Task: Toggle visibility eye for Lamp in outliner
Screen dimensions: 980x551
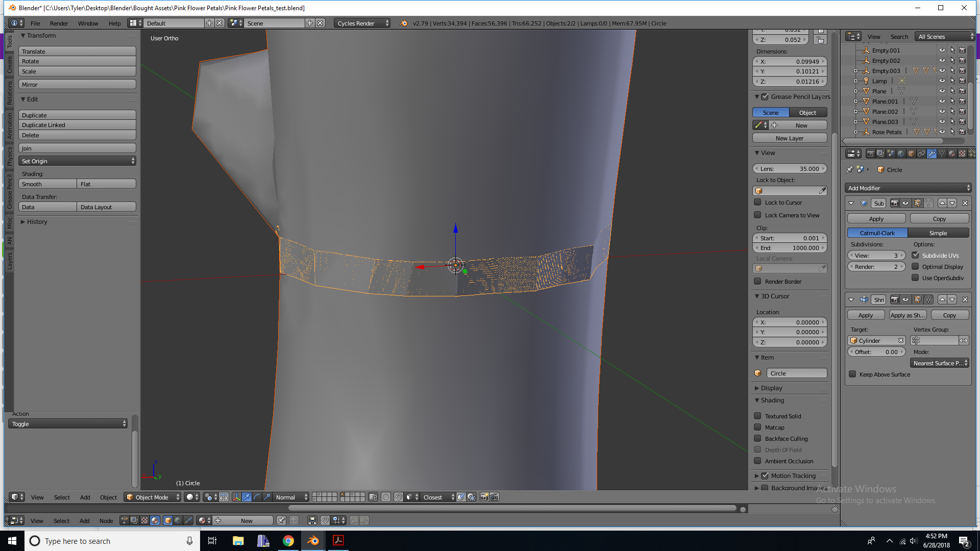Action: pyautogui.click(x=942, y=81)
